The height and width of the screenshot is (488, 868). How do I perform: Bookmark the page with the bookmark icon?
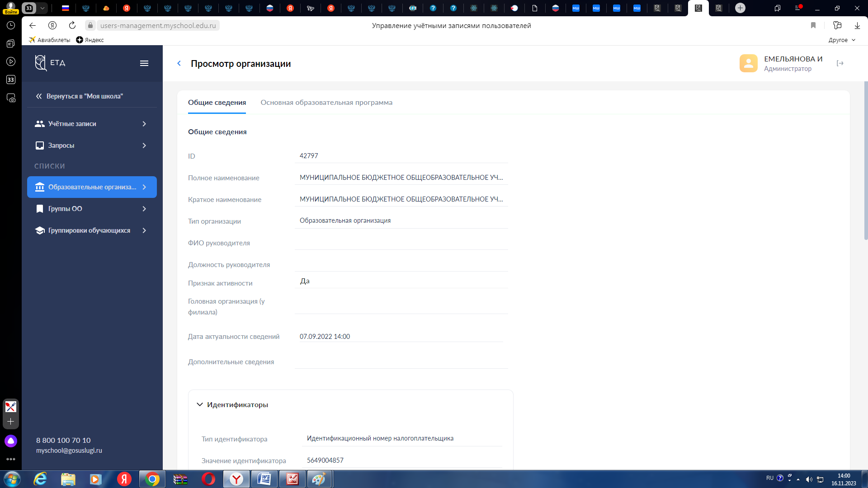(x=813, y=25)
